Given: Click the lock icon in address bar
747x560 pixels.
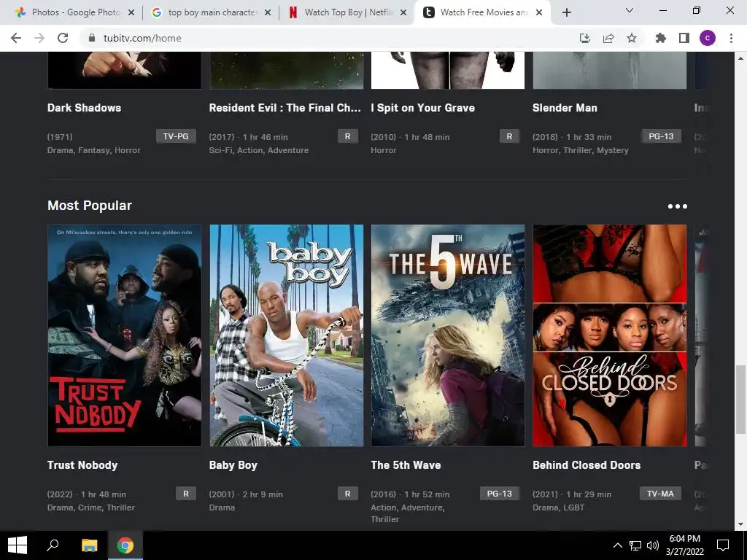Looking at the screenshot, I should (92, 38).
